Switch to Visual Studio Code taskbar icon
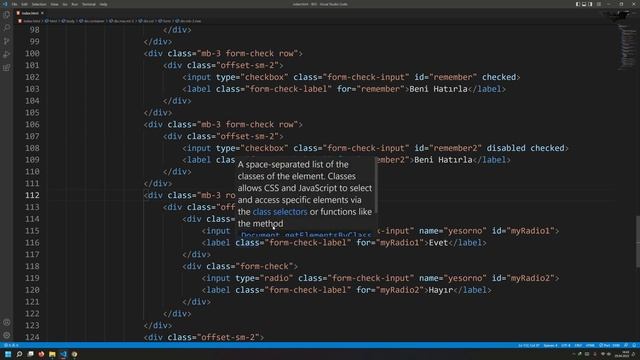The image size is (640, 360). click(63, 354)
